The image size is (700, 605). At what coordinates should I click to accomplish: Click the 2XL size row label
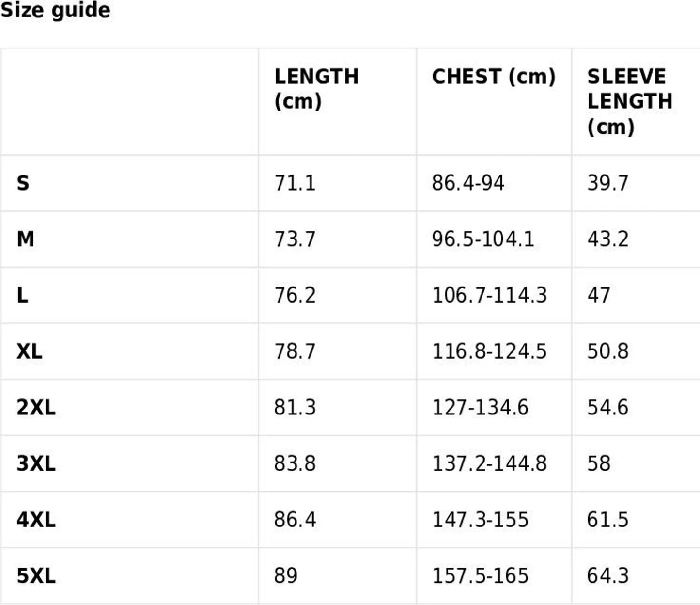pyautogui.click(x=36, y=407)
